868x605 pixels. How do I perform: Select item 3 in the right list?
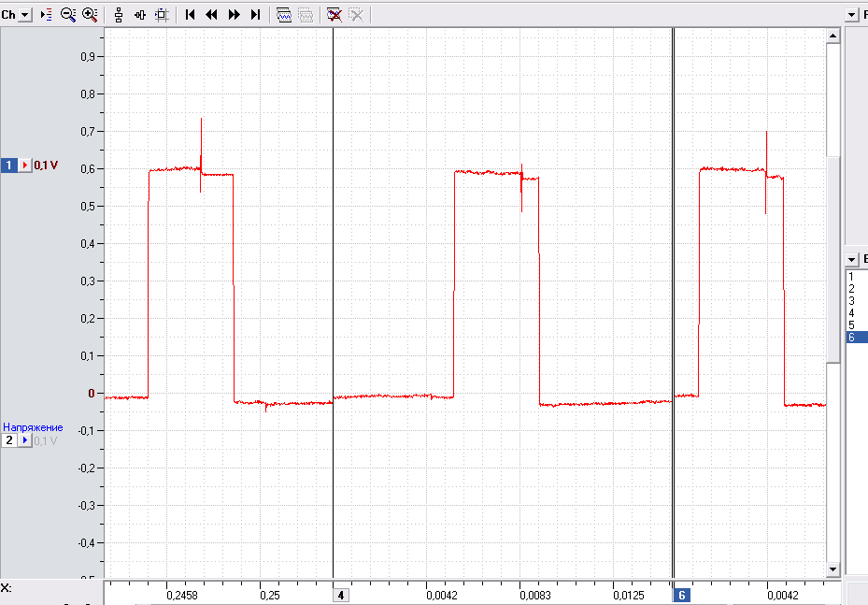[x=857, y=301]
